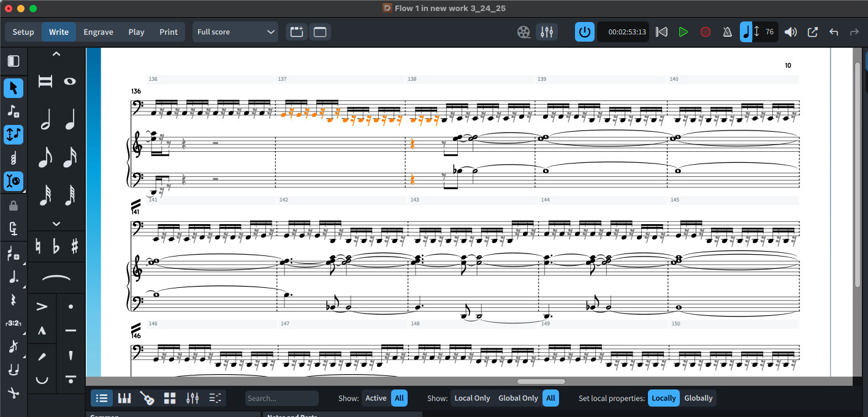The image size is (868, 417).
Task: Add tenuto line articulation
Action: (x=70, y=331)
